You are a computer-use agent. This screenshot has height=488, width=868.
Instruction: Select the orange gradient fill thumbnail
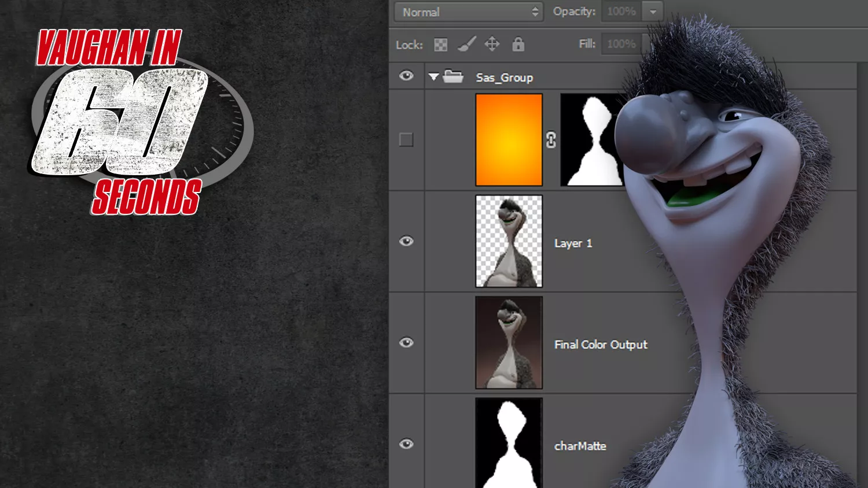coord(509,140)
